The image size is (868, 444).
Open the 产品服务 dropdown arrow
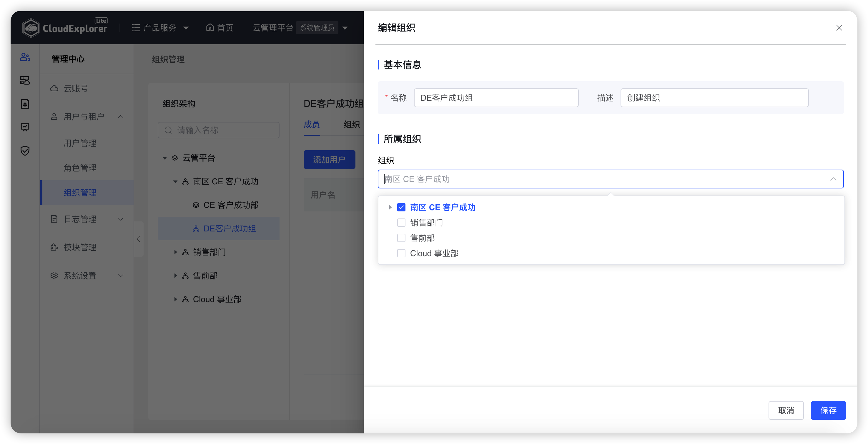pos(186,28)
